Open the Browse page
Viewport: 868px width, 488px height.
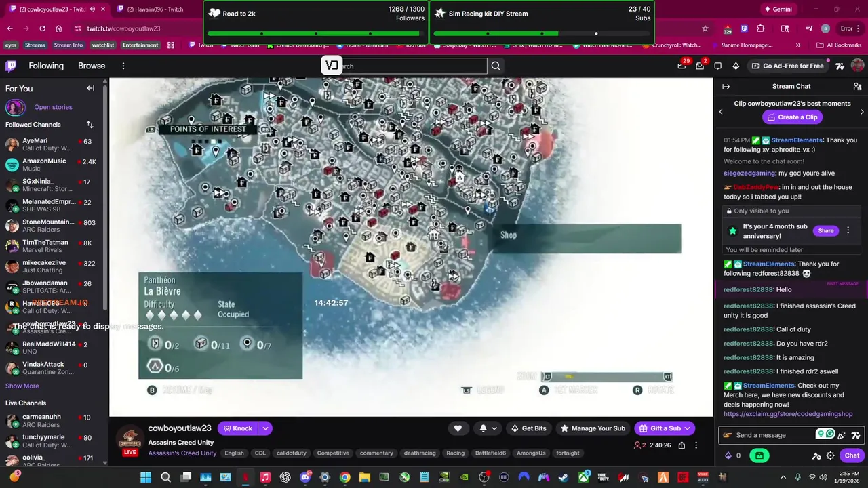point(92,66)
